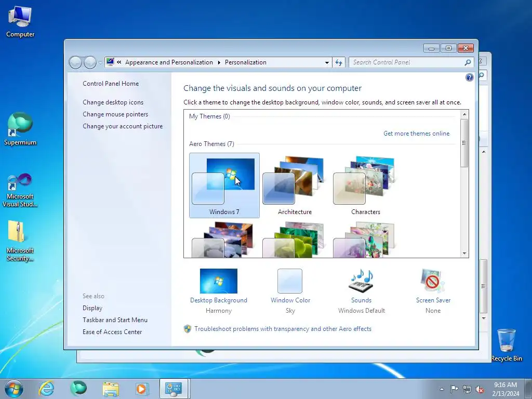
Task: Select the snowy landscape theme thumbnail
Action: click(x=222, y=240)
